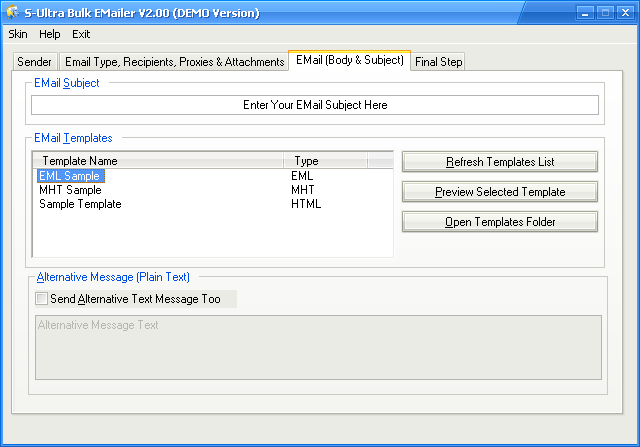640x447 pixels.
Task: Open Templates Folder via its button
Action: [x=499, y=222]
